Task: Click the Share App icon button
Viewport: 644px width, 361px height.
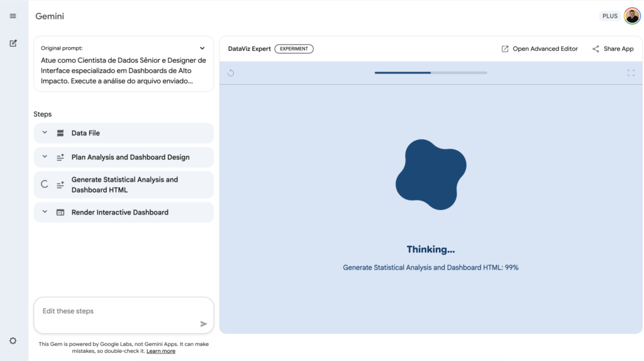Action: [x=596, y=49]
